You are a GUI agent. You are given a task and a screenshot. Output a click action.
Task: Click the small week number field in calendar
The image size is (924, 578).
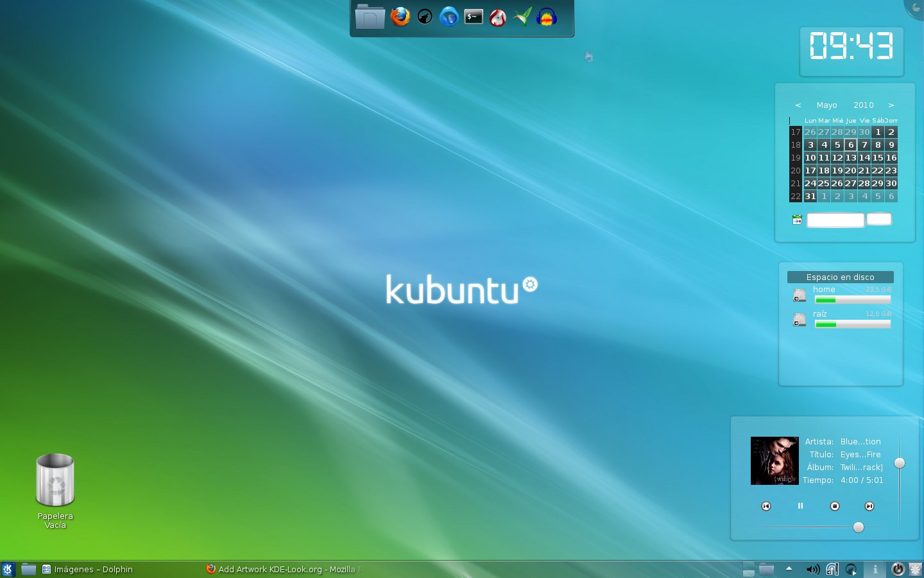(x=879, y=220)
